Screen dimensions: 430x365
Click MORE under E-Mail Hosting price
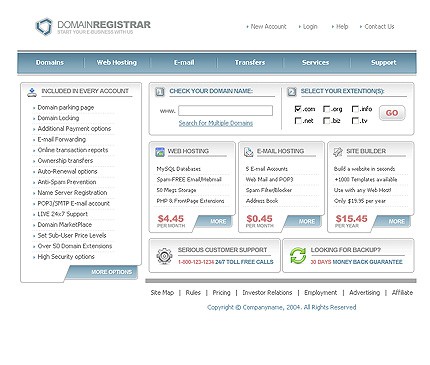point(307,221)
